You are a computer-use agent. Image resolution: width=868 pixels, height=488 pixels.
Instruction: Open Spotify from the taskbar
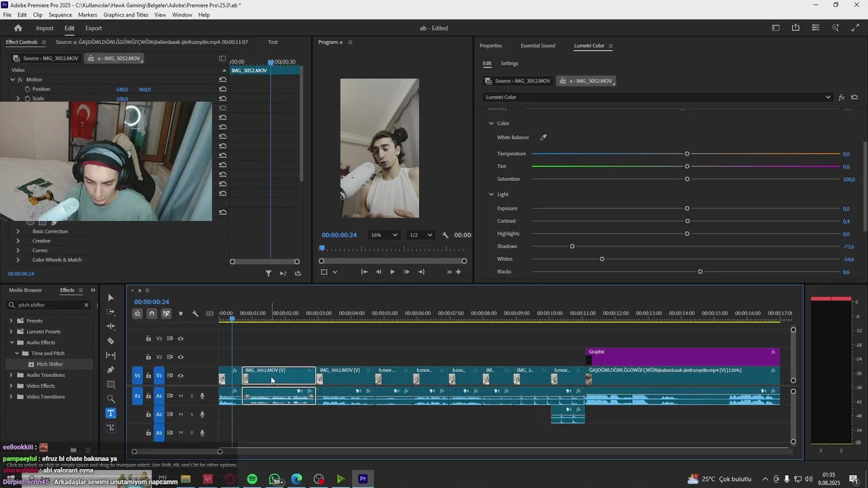point(252,479)
